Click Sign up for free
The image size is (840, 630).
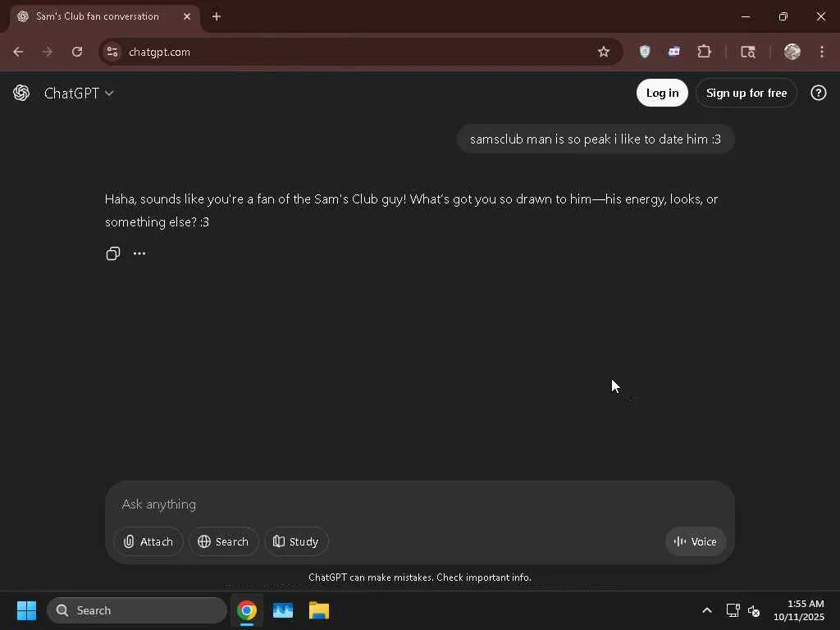point(746,94)
